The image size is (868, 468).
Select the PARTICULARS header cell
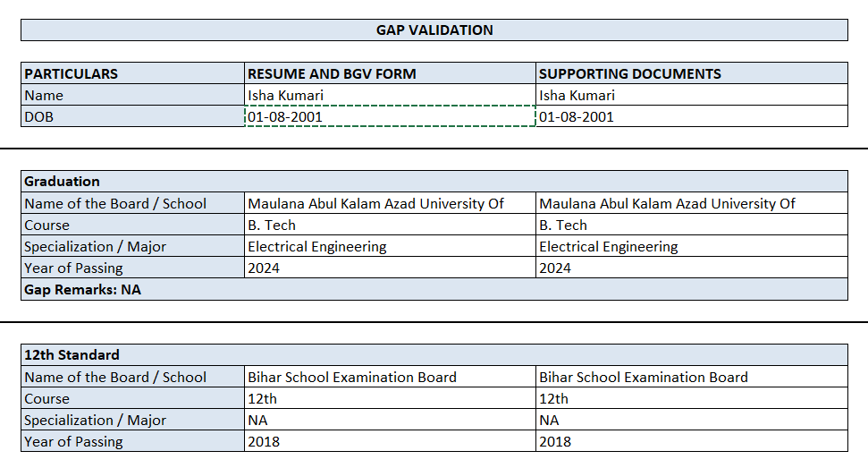pyautogui.click(x=132, y=73)
